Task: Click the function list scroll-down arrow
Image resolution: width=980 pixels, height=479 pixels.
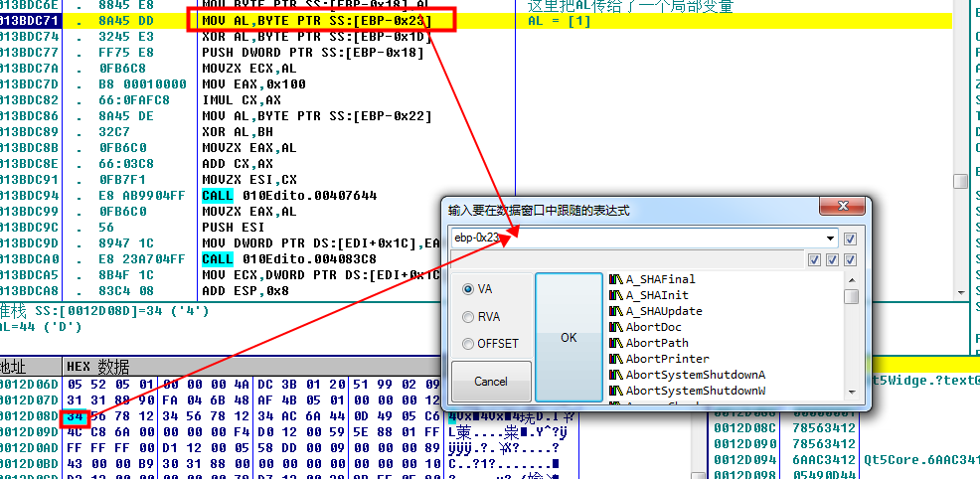Action: [851, 393]
